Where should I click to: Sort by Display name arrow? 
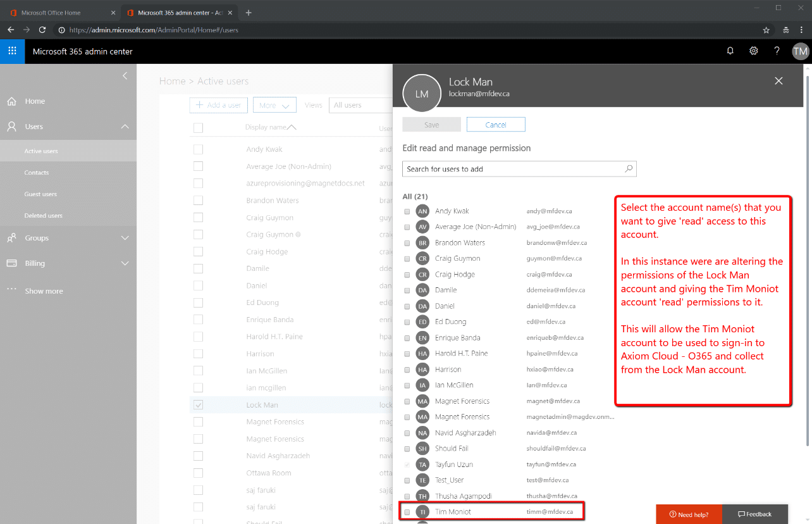pyautogui.click(x=292, y=127)
